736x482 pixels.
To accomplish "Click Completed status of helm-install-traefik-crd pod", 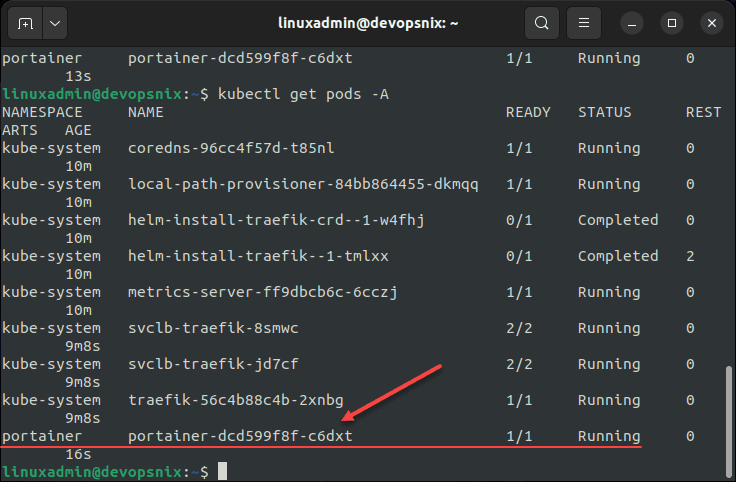I will [618, 220].
